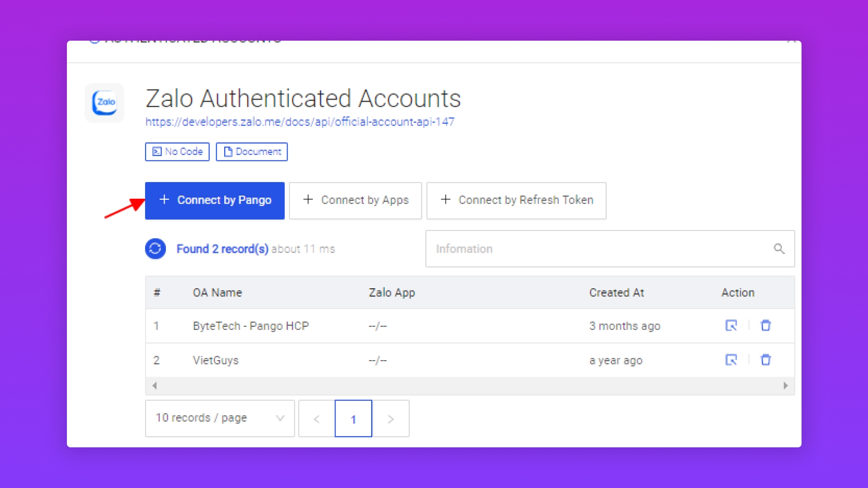868x488 pixels.
Task: Click the refresh records icon
Action: coord(155,249)
